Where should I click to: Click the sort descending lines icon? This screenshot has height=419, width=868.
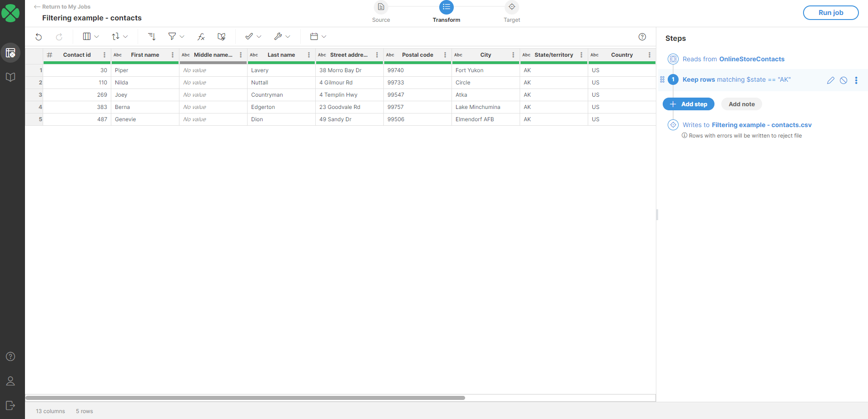click(x=152, y=37)
